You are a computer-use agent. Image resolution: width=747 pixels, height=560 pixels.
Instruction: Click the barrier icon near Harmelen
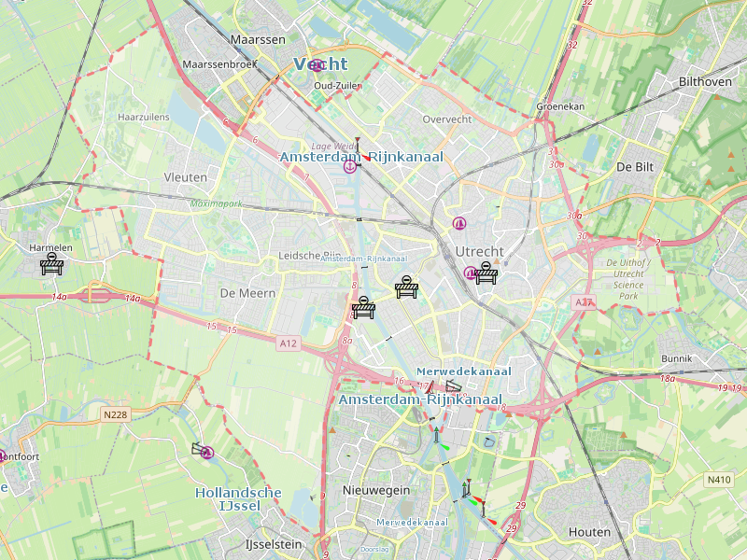[52, 264]
